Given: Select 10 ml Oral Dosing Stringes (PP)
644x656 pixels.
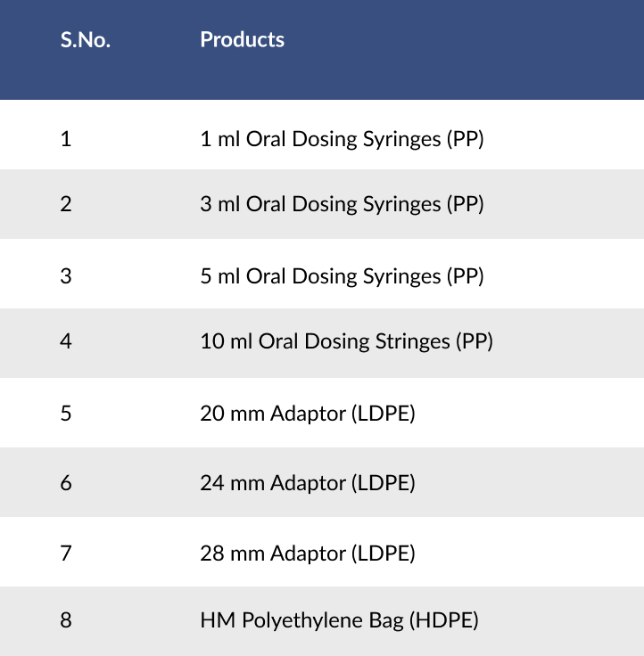Looking at the screenshot, I should pos(346,341).
